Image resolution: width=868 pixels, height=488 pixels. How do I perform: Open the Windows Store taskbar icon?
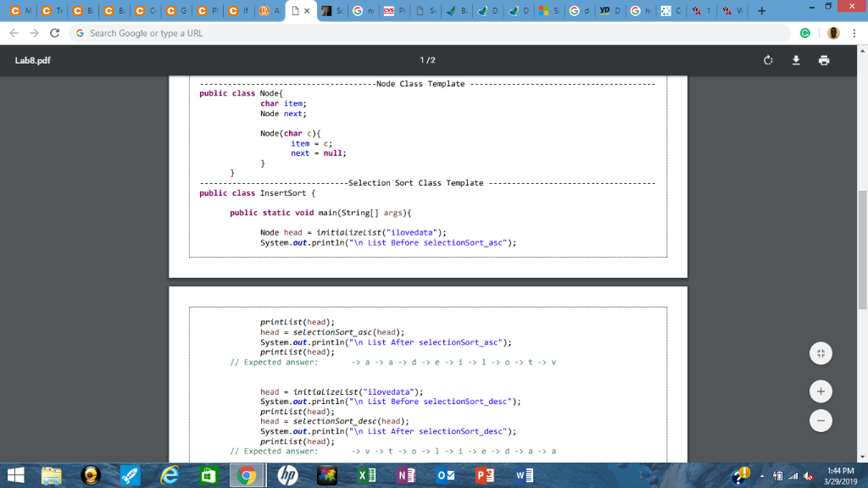[209, 476]
